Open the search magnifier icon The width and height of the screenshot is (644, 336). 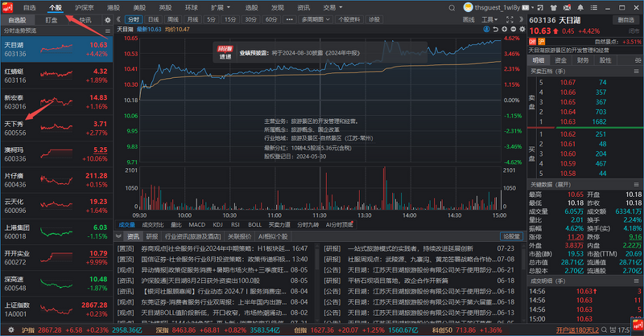coord(452,8)
